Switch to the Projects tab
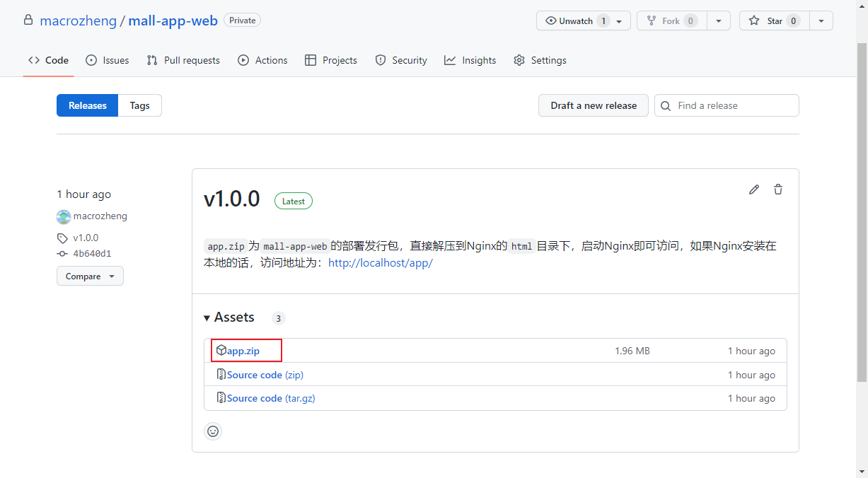Screen dimensions: 868x478 [x=331, y=60]
